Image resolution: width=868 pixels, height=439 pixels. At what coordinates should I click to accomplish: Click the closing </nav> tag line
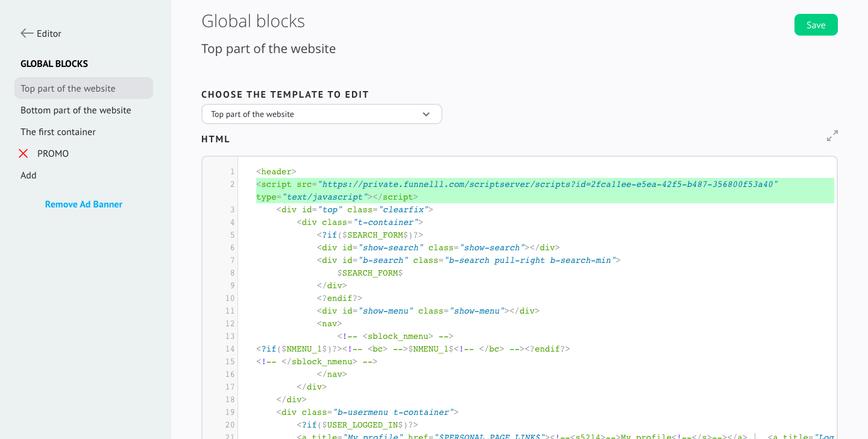[x=332, y=374]
